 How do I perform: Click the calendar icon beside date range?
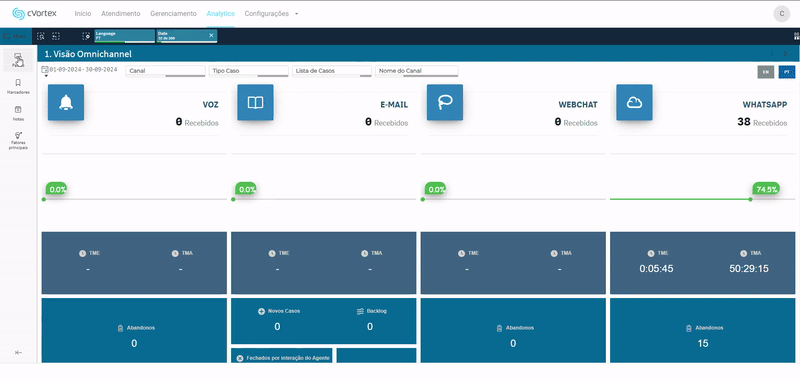(45, 69)
